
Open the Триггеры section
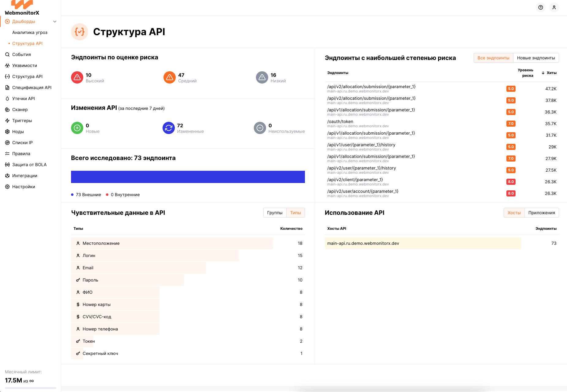(22, 121)
